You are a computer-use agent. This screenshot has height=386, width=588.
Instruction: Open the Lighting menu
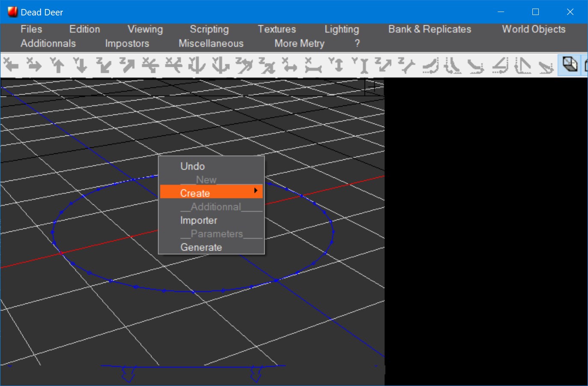click(342, 29)
